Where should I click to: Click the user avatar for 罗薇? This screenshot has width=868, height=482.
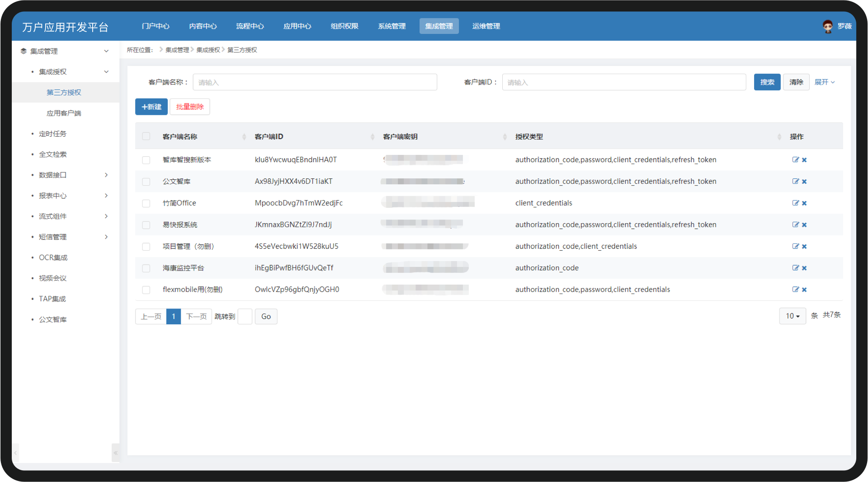(827, 26)
